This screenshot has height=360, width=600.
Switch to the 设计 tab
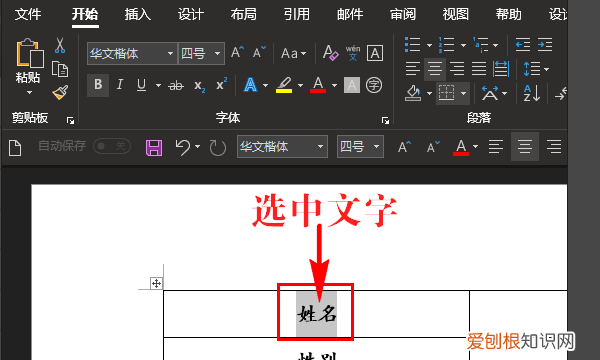(x=191, y=15)
